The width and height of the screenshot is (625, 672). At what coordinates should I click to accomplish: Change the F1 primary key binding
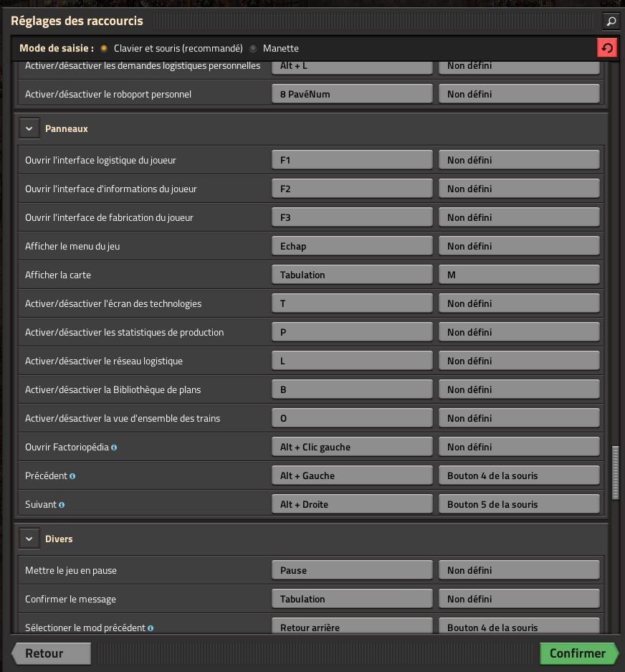[352, 160]
